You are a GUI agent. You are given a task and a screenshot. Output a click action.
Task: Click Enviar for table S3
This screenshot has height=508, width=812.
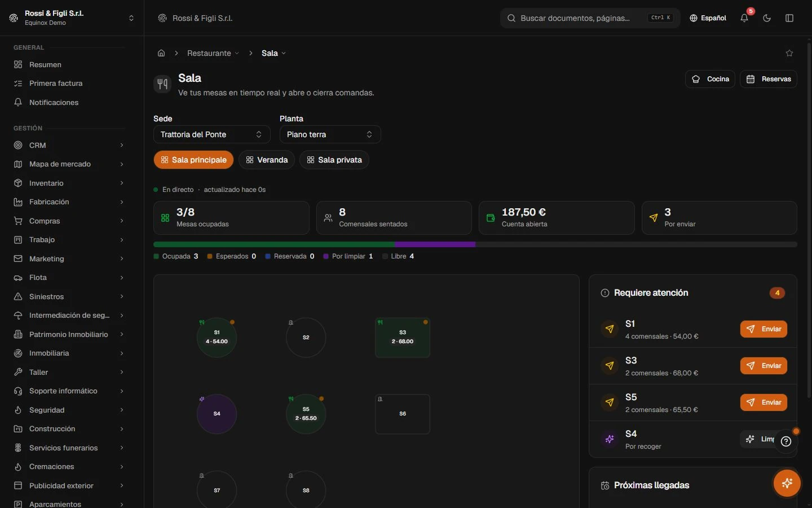[x=764, y=366]
